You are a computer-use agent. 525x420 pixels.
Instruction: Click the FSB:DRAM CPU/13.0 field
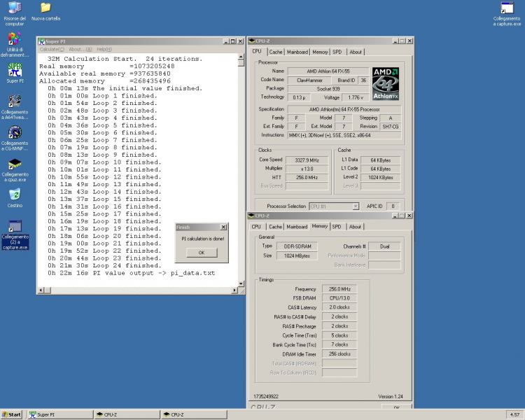click(339, 298)
